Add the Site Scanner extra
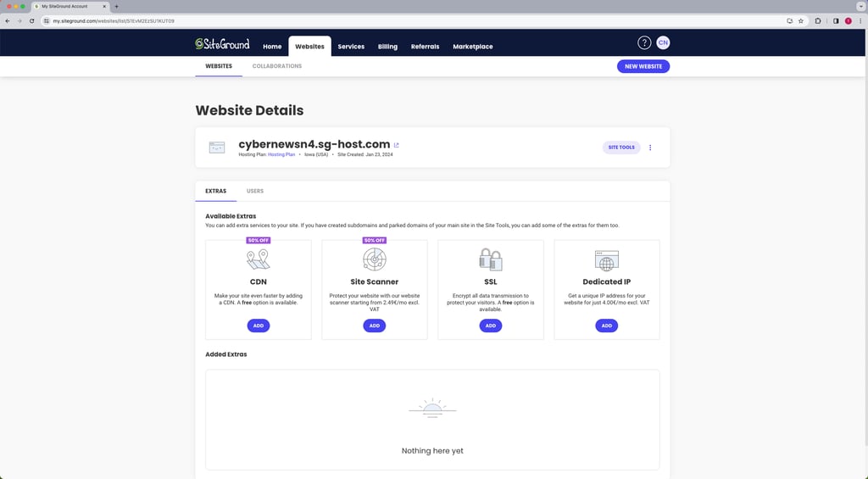Screen dimensions: 868x479 (374, 326)
